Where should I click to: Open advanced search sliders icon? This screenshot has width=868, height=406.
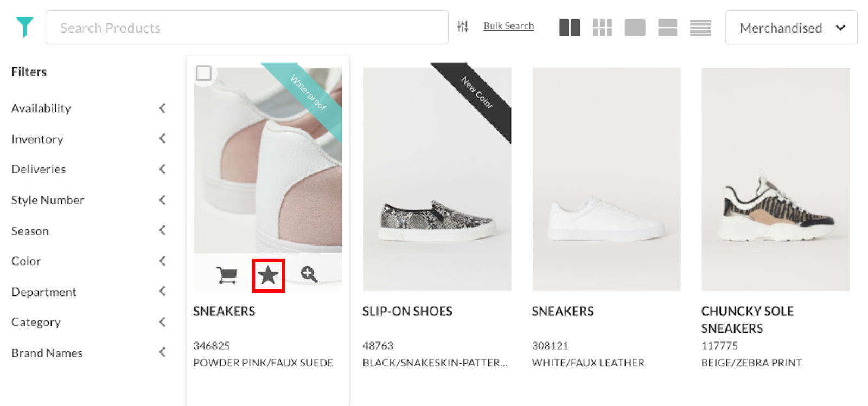click(462, 27)
